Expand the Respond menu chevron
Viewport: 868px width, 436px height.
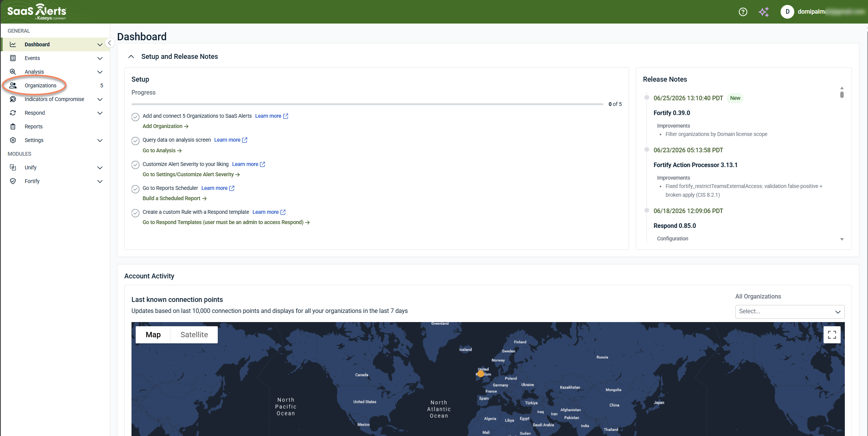click(100, 113)
